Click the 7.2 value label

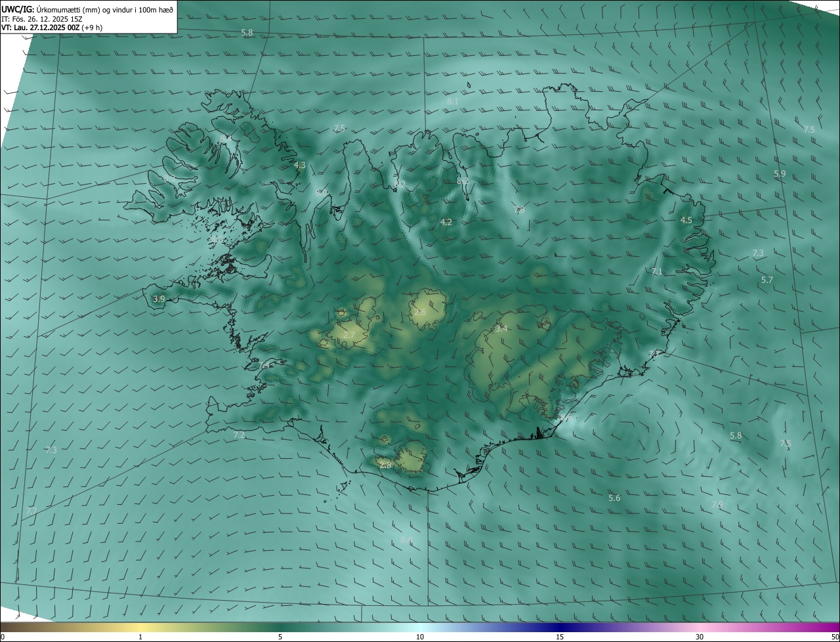pyautogui.click(x=239, y=435)
